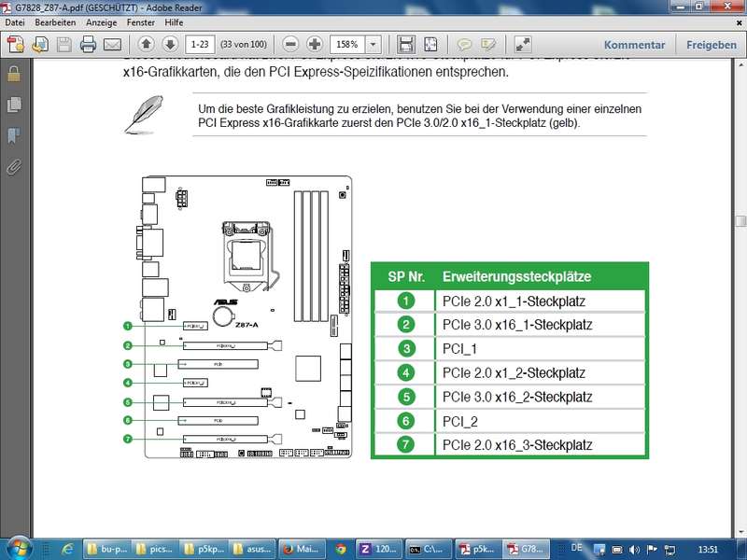Click the page number field showing 1-23
747x560 pixels.
(200, 44)
